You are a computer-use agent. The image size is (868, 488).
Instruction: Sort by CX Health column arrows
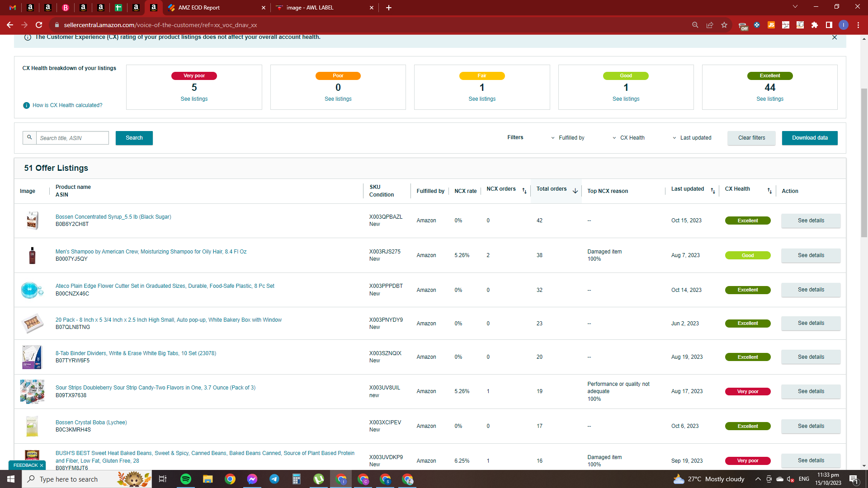(x=769, y=191)
